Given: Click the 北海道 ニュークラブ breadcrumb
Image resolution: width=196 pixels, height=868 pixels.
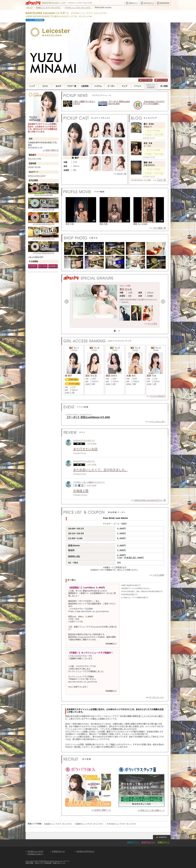Looking at the screenshot, I should tap(48, 7).
